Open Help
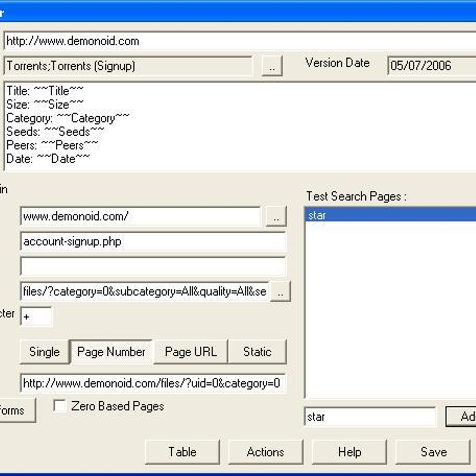 [350, 452]
